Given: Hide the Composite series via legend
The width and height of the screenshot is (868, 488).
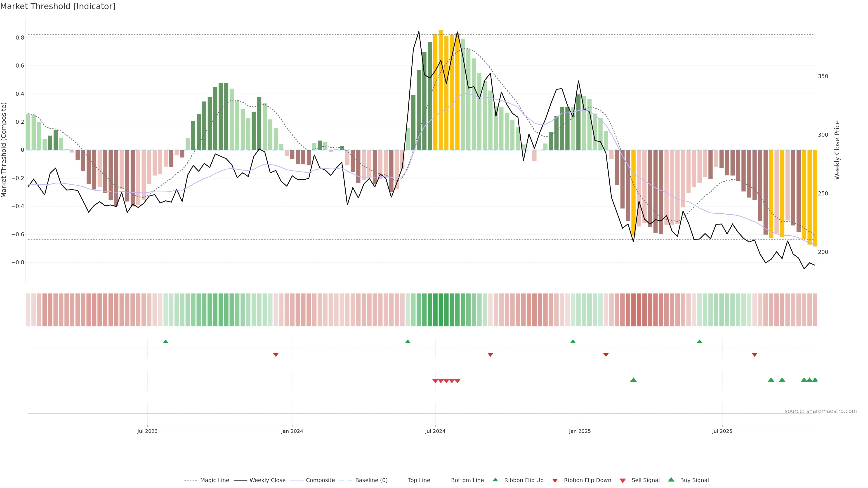Looking at the screenshot, I should pyautogui.click(x=320, y=480).
